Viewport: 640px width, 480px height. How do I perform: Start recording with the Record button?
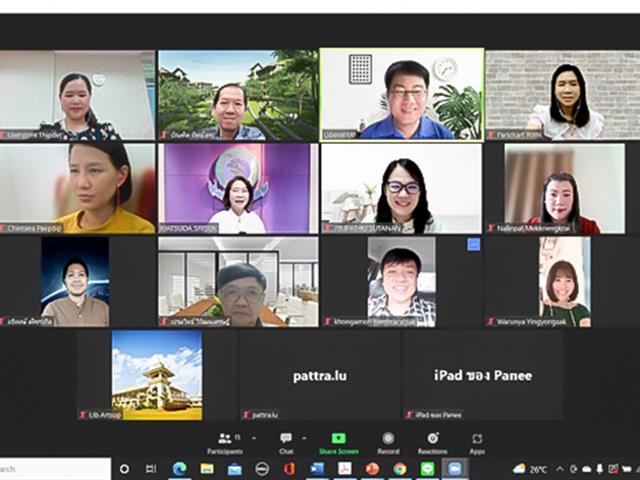click(x=388, y=444)
